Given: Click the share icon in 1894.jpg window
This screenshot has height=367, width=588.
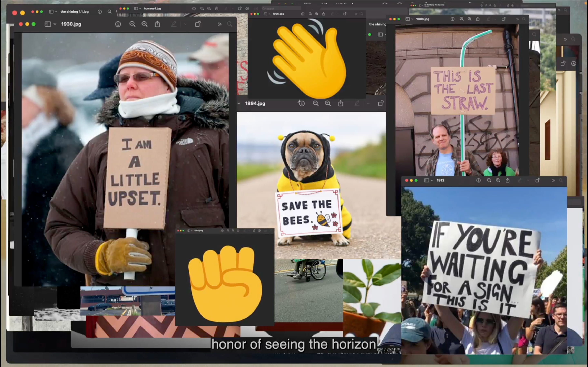Looking at the screenshot, I should (x=341, y=103).
